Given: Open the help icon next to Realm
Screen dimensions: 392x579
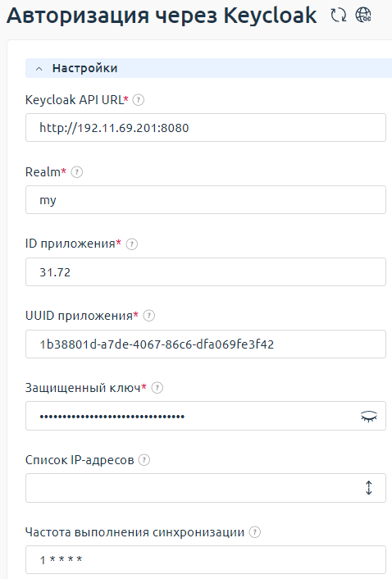Looking at the screenshot, I should [77, 172].
